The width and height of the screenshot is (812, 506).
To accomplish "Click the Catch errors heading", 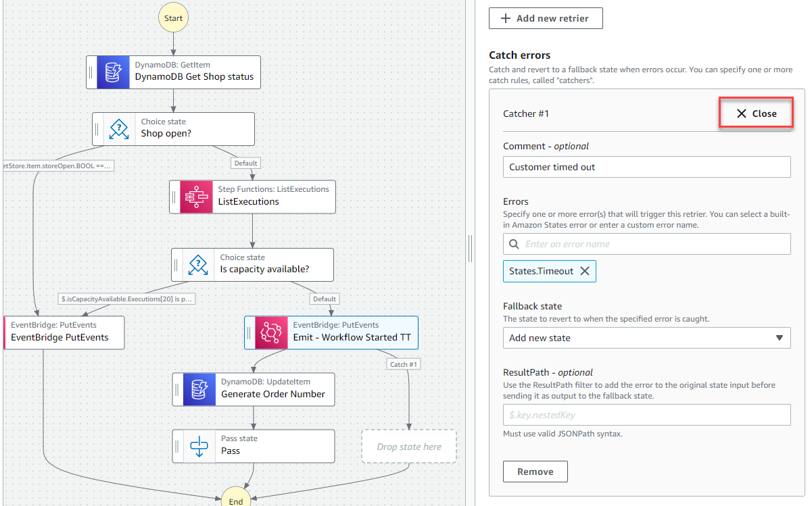I will coord(519,55).
